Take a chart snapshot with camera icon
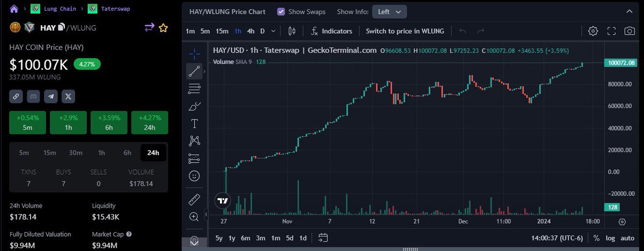The image size is (644, 251). pos(630,31)
